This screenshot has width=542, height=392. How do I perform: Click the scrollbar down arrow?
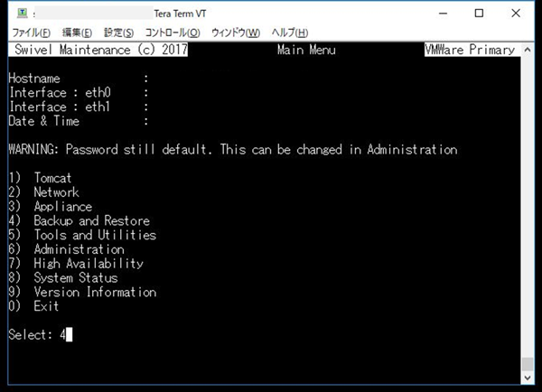(x=528, y=378)
